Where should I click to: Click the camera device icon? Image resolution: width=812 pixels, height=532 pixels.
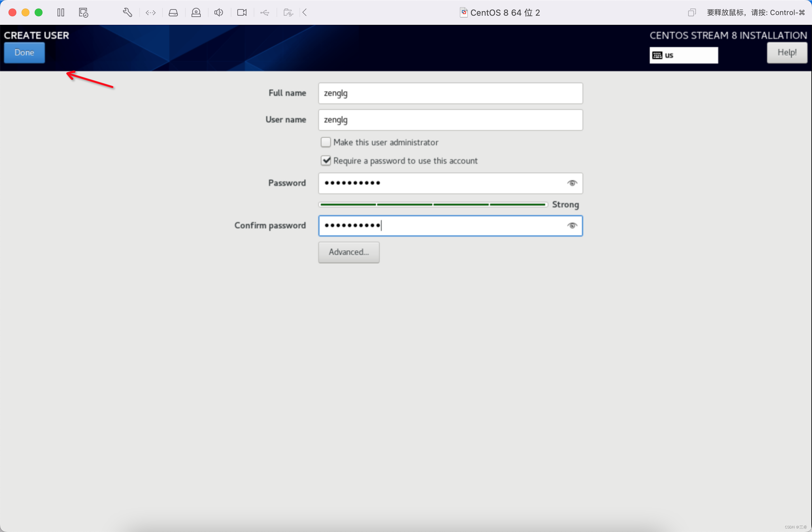click(242, 12)
